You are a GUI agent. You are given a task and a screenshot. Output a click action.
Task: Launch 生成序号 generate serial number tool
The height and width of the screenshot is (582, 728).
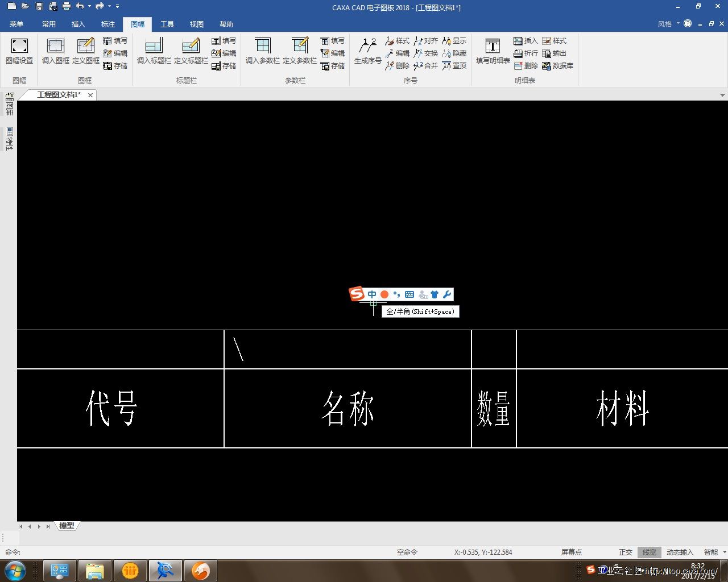367,50
